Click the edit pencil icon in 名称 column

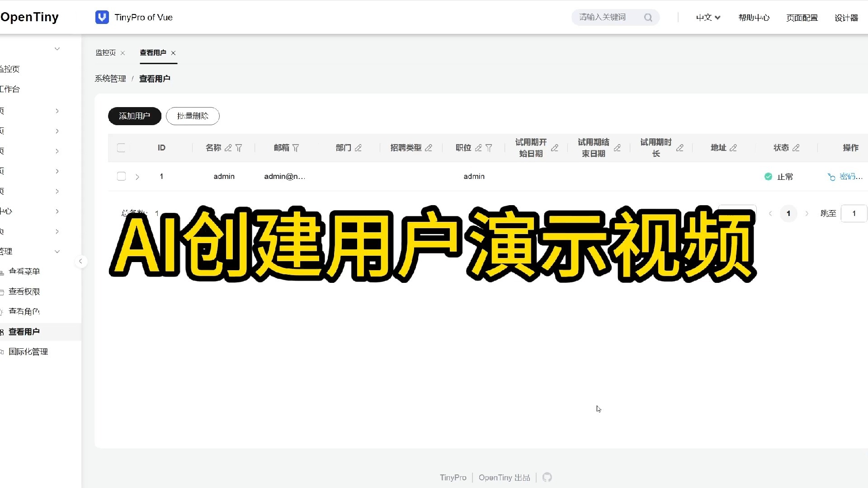coord(228,148)
